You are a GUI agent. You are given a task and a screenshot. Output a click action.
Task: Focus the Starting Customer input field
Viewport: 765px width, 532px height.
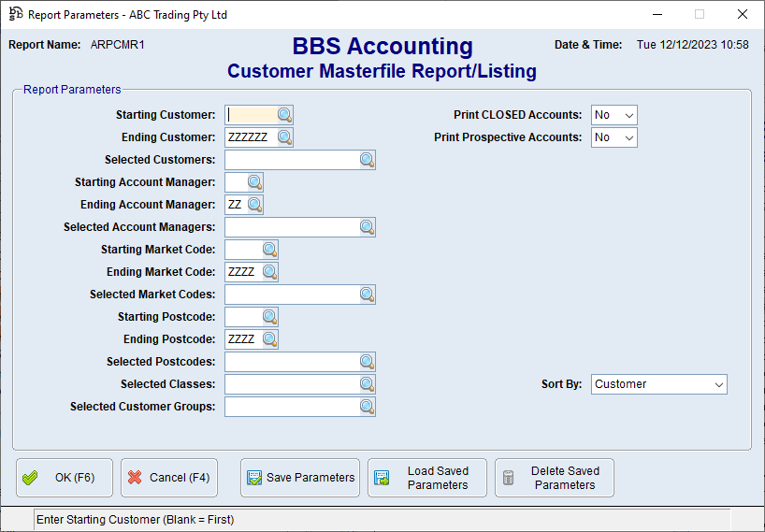tap(252, 115)
